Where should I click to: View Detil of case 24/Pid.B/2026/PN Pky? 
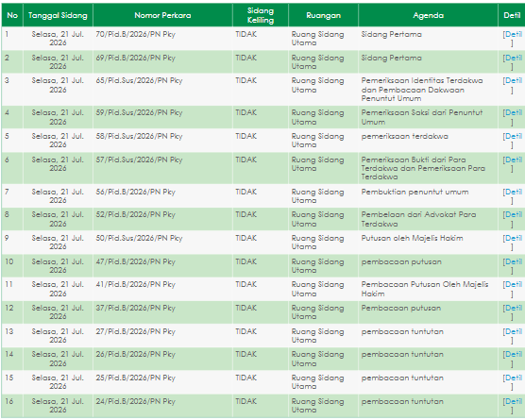click(x=514, y=401)
